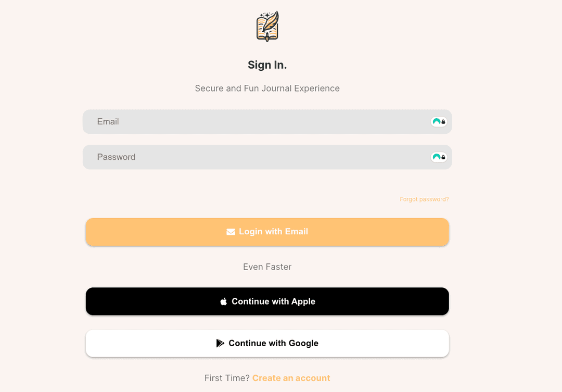This screenshot has height=392, width=562.
Task: Click the First Time? text
Action: (x=227, y=378)
